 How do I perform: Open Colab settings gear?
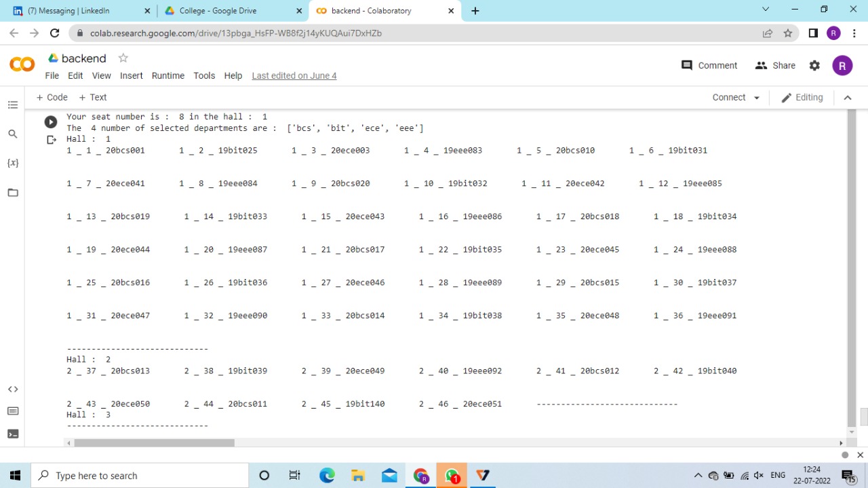pos(814,65)
